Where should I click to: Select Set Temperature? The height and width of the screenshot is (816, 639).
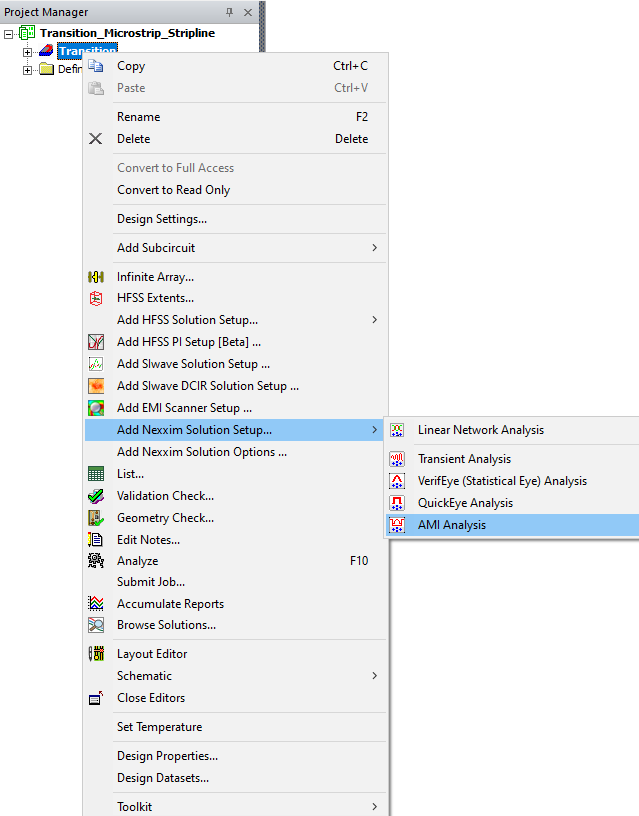coord(235,727)
